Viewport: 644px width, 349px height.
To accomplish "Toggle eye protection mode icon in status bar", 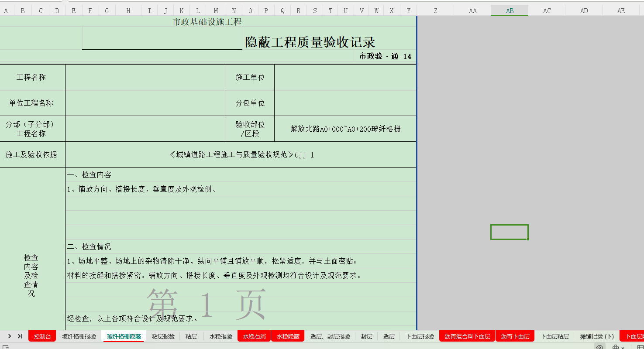I will (600, 347).
